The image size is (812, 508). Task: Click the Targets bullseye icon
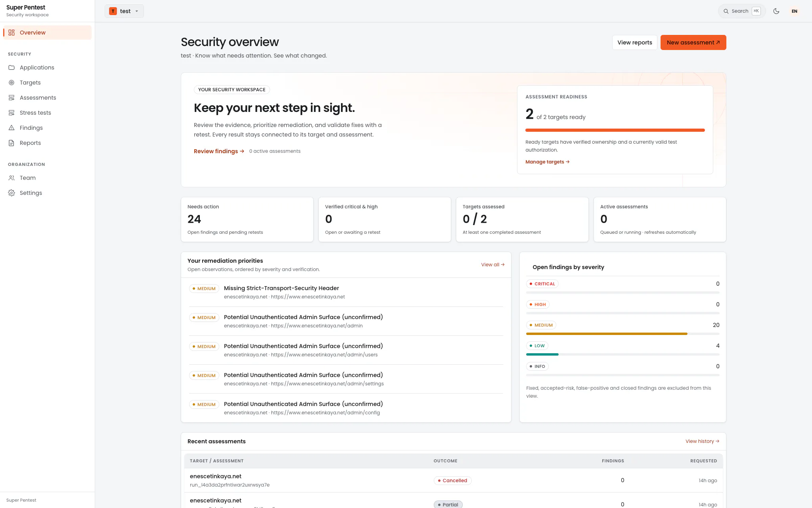[x=11, y=83]
